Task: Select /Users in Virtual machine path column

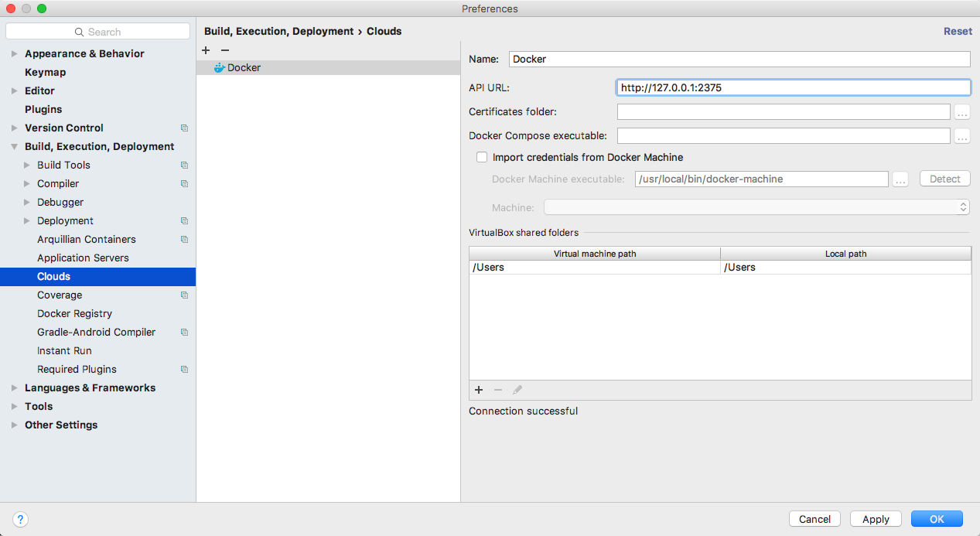Action: click(594, 267)
